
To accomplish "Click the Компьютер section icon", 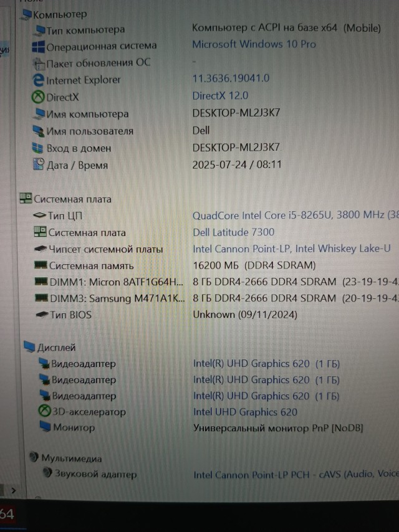I will [x=26, y=14].
